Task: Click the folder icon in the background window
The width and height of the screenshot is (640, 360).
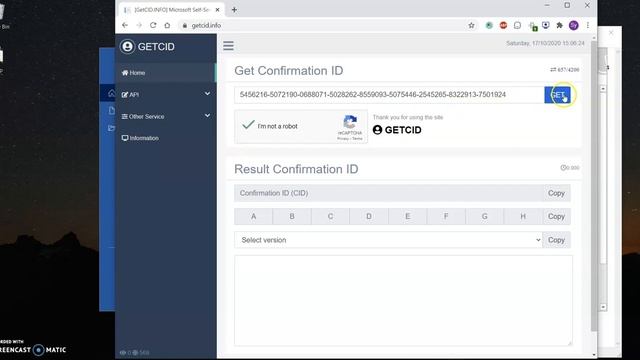Action: pos(111,128)
